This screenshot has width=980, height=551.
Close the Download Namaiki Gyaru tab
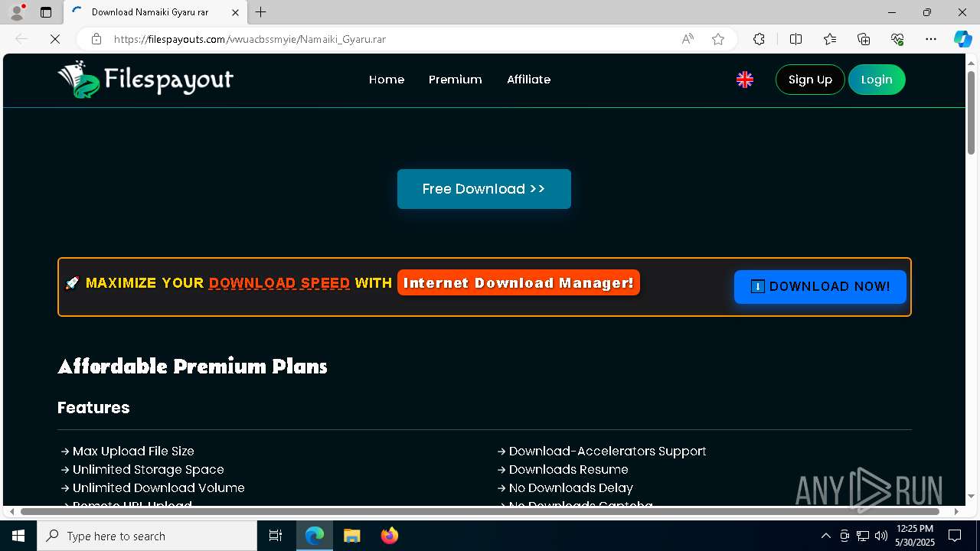point(236,12)
